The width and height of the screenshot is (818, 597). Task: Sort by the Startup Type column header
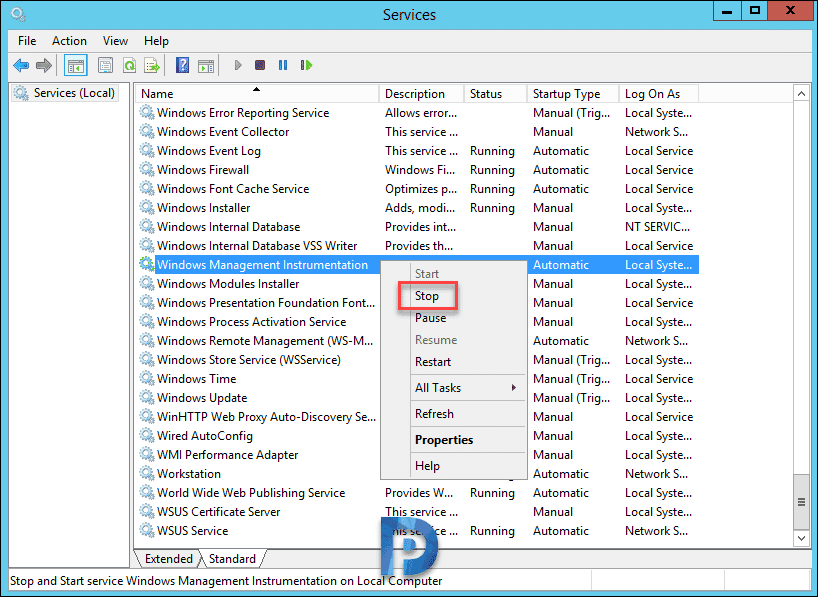[x=573, y=94]
